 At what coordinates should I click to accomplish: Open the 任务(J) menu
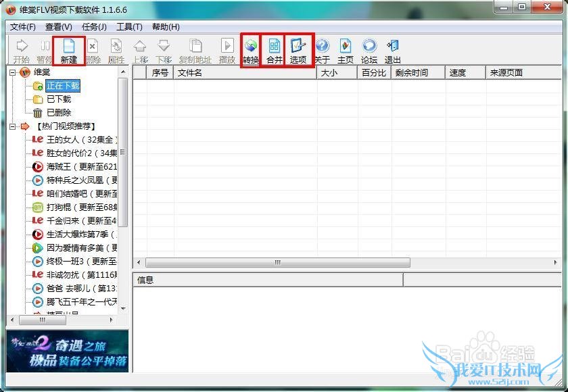(94, 27)
